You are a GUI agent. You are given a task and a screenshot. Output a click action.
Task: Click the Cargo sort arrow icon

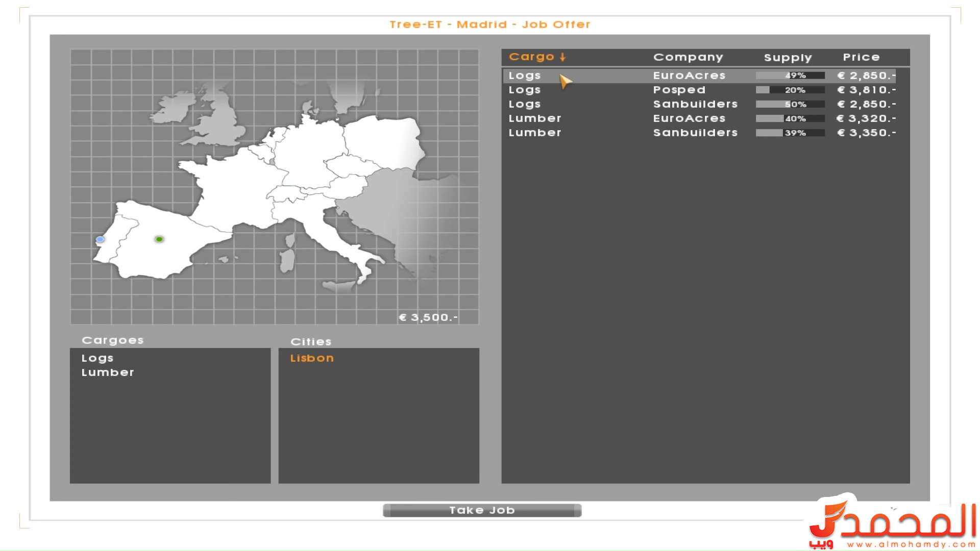[562, 57]
